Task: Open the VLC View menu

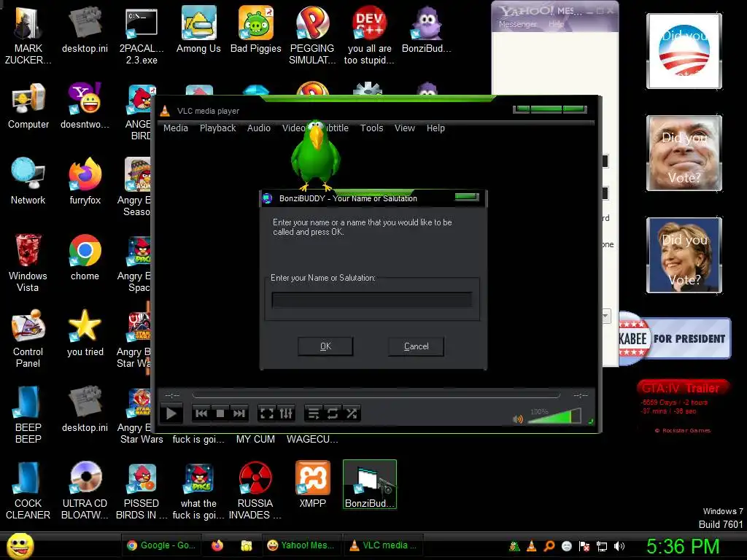Action: pos(404,128)
